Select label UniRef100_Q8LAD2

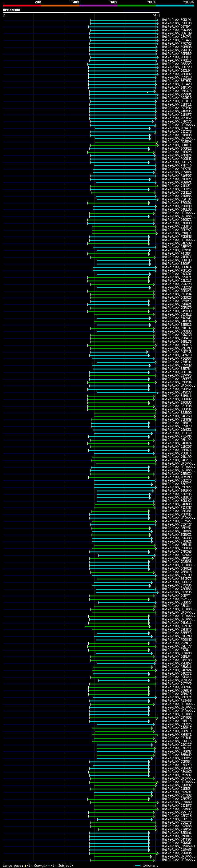coord(177,74)
